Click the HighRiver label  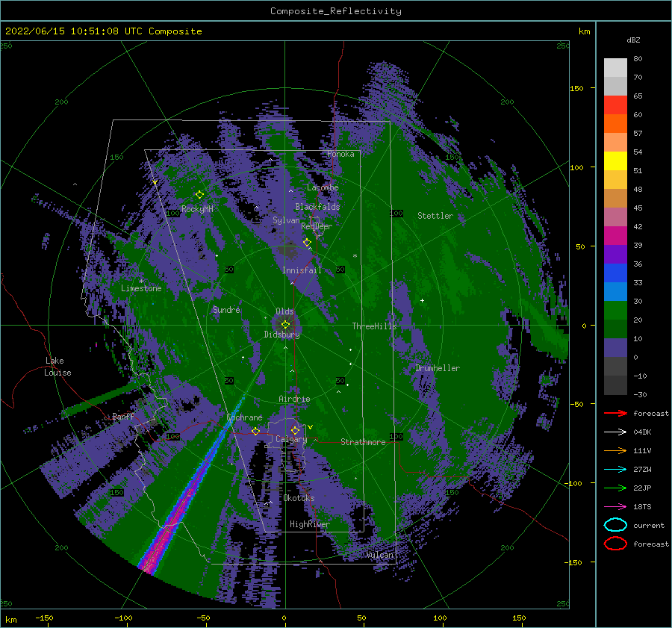click(x=309, y=524)
